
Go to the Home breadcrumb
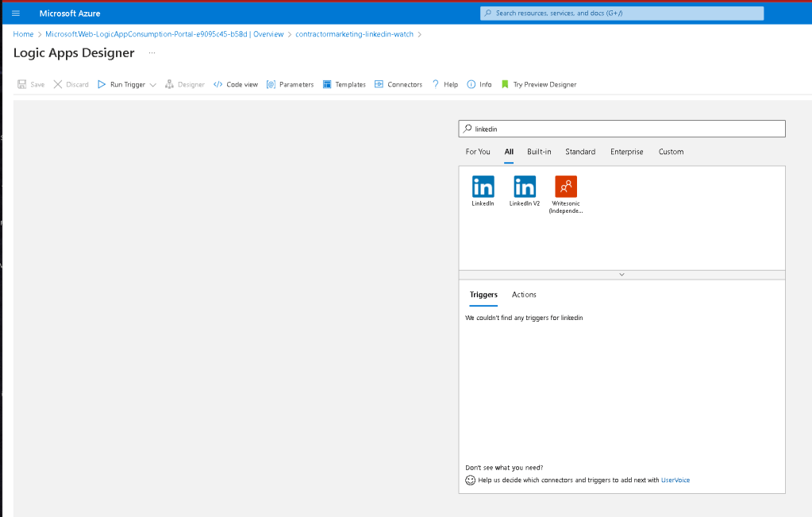click(x=23, y=34)
